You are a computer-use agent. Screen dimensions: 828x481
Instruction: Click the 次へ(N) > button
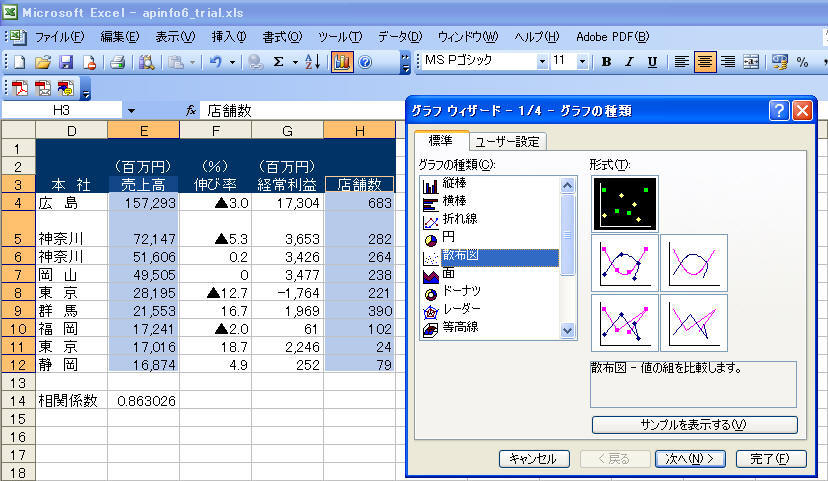pyautogui.click(x=690, y=458)
